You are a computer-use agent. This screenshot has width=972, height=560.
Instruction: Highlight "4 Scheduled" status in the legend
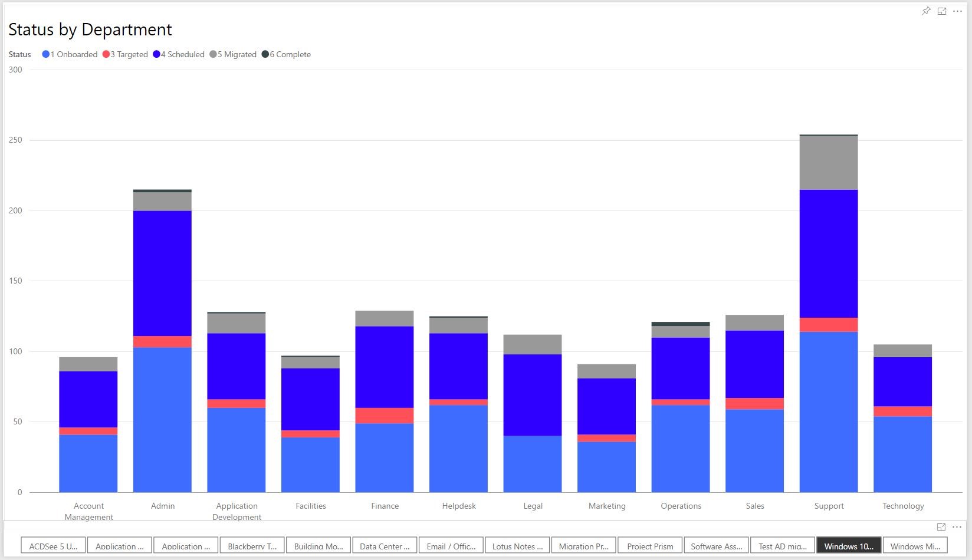[x=179, y=54]
